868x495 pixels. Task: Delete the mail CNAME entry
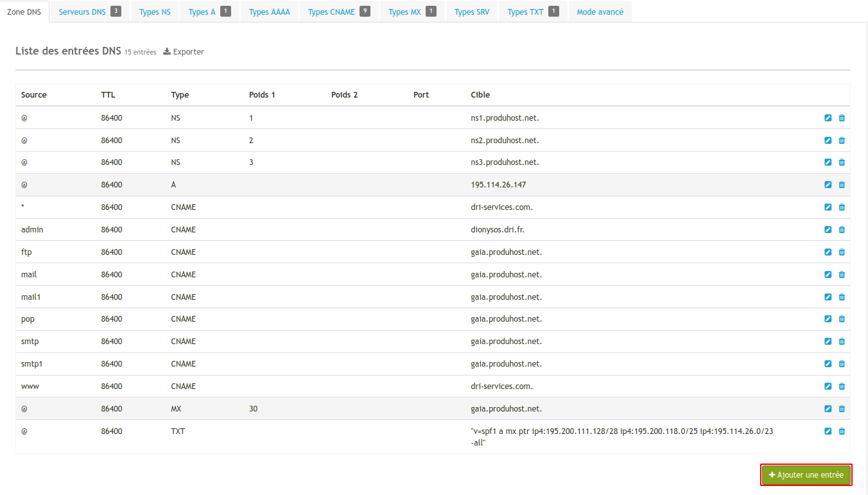(x=842, y=275)
